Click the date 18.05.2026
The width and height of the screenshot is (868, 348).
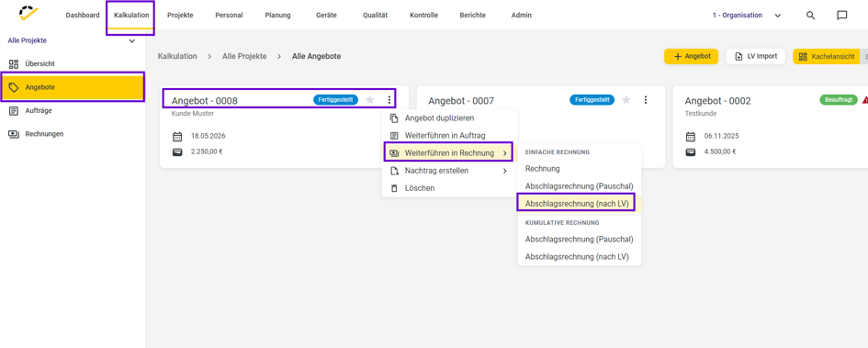pos(209,136)
